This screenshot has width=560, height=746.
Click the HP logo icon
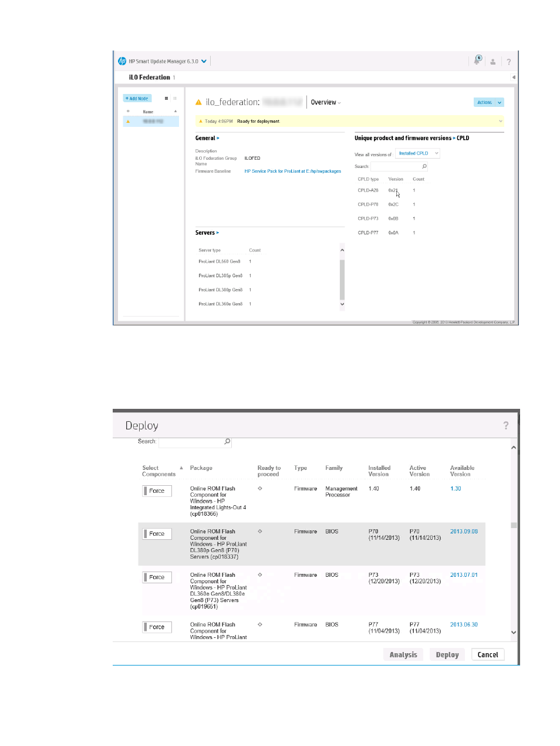point(122,61)
